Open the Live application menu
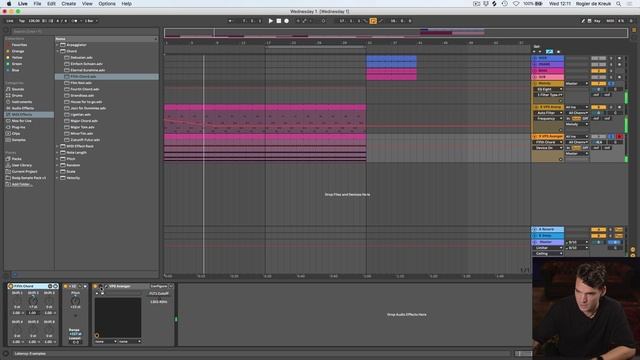 pos(23,4)
